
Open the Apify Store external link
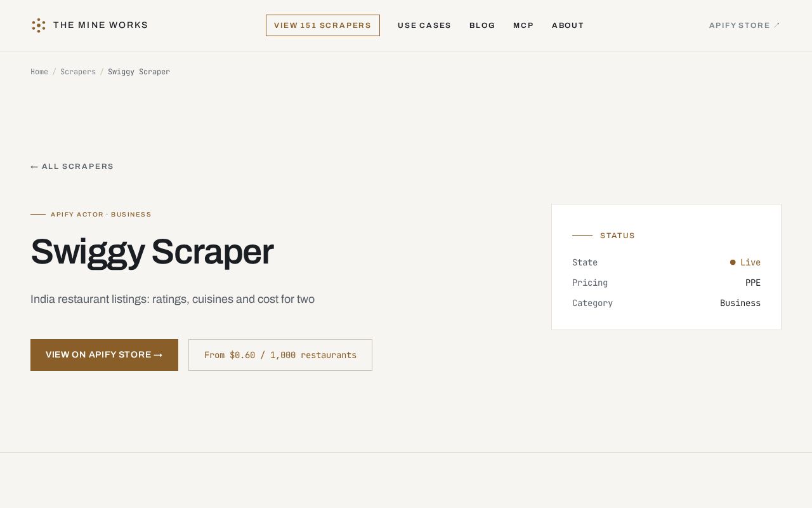click(x=745, y=25)
